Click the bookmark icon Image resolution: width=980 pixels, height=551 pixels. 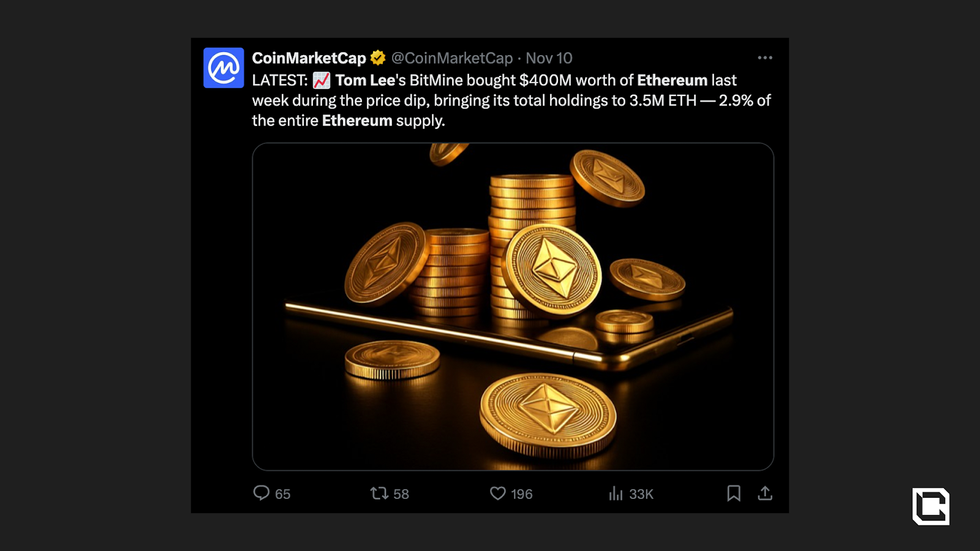(734, 493)
